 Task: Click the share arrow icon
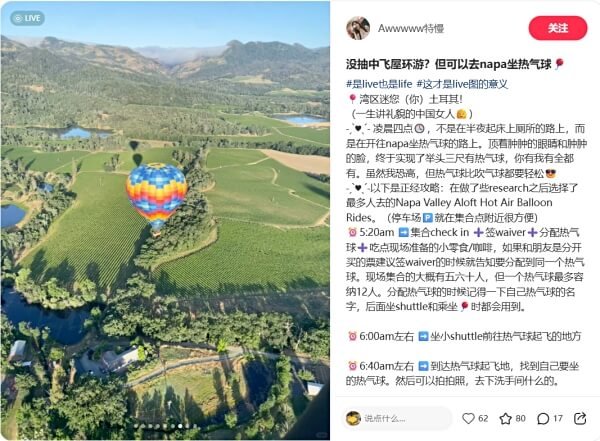pyautogui.click(x=580, y=418)
